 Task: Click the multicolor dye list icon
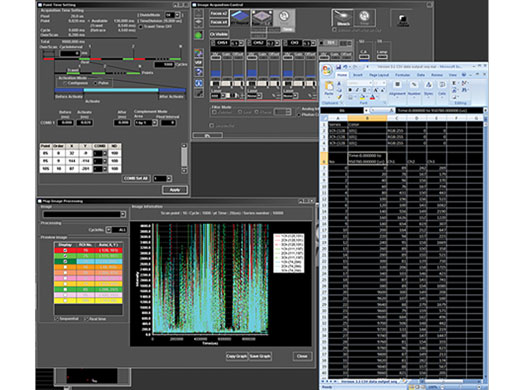pyautogui.click(x=199, y=53)
